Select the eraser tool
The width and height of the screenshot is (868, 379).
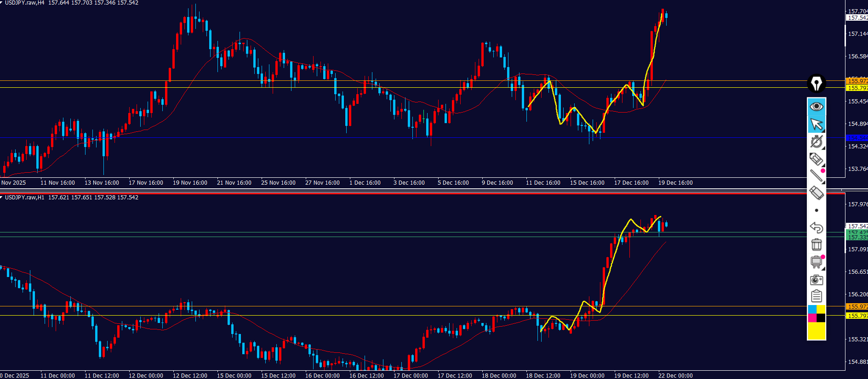tap(817, 193)
